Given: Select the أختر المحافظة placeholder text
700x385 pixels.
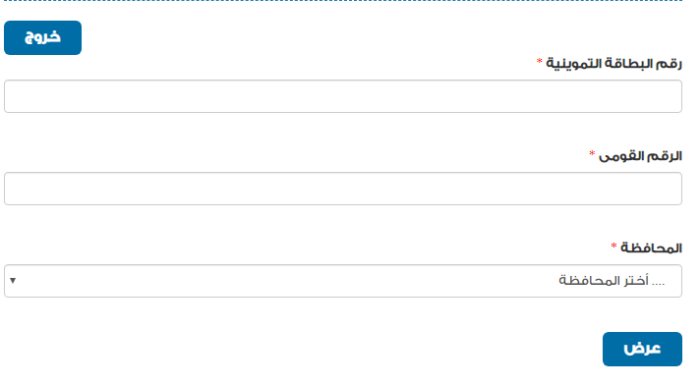Looking at the screenshot, I should (612, 281).
